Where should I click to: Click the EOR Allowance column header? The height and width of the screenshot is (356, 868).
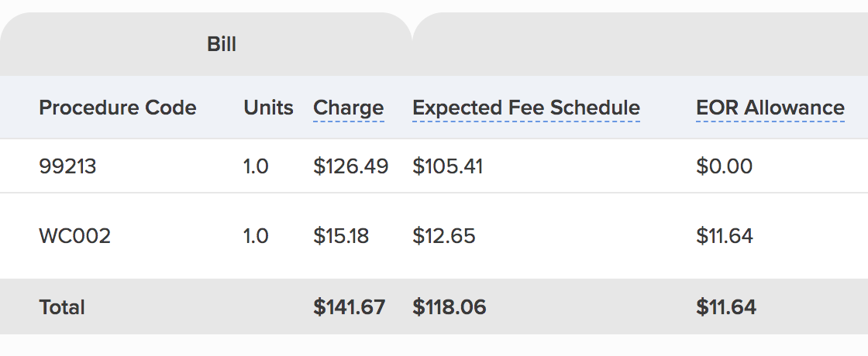[x=770, y=108]
